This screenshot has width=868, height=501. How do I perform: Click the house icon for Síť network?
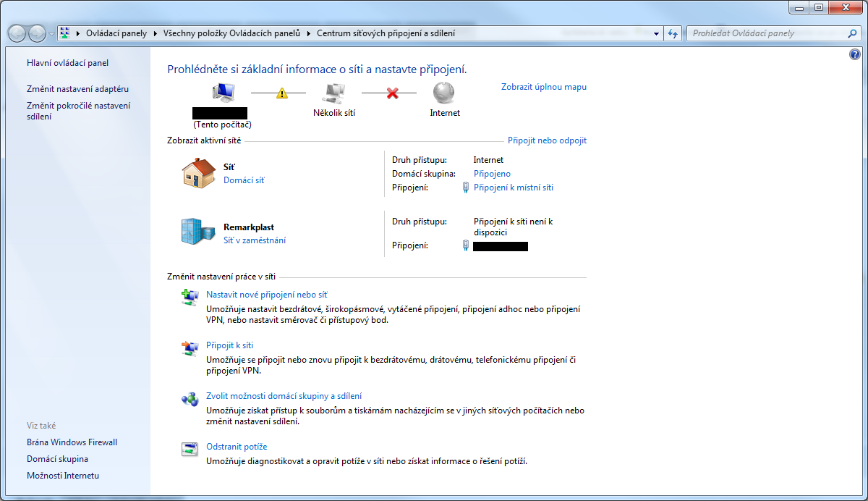[198, 173]
